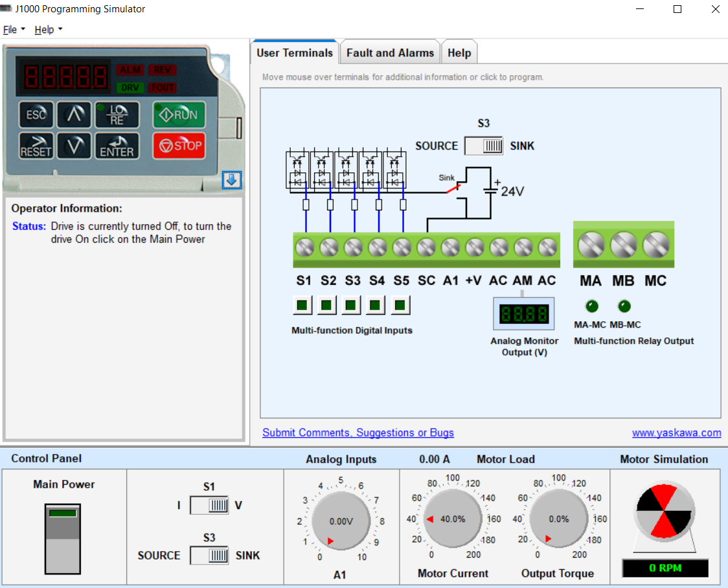Click the 0 RPM readout
Image resolution: width=728 pixels, height=588 pixels.
pyautogui.click(x=665, y=568)
